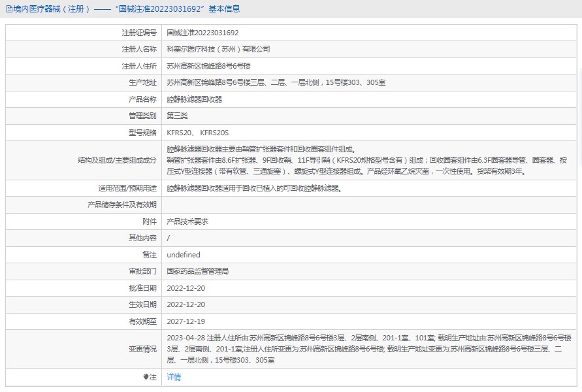582x392 pixels.
Task: Click the 生产地址 row label
Action: click(142, 82)
